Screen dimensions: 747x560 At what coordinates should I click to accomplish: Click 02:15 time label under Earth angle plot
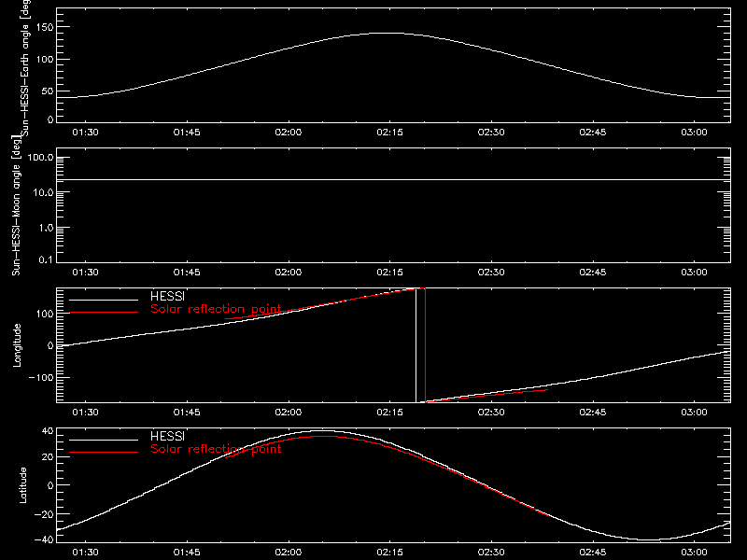point(389,132)
